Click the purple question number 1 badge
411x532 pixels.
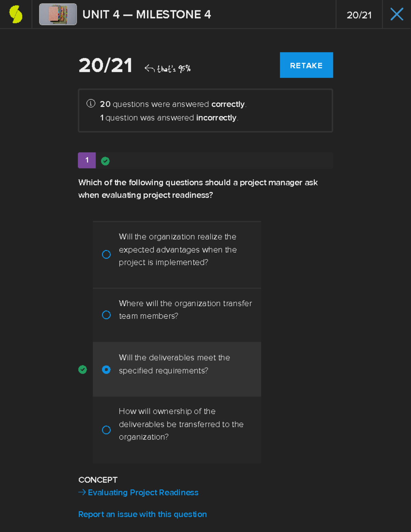coord(87,160)
